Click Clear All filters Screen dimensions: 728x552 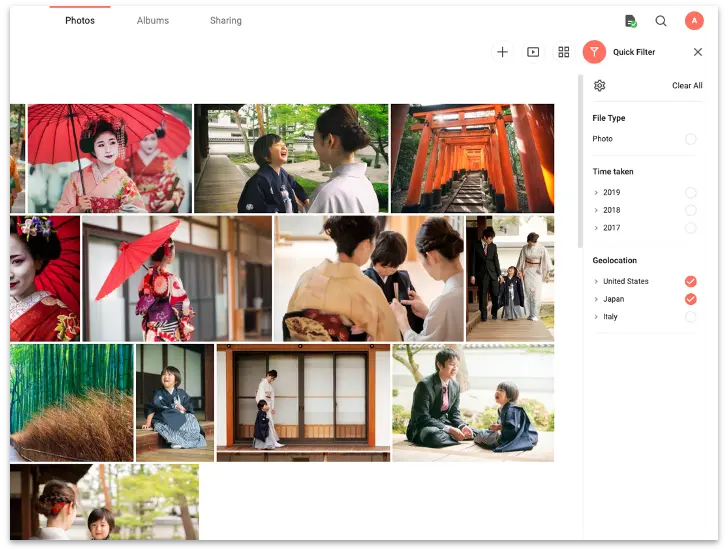(x=687, y=85)
